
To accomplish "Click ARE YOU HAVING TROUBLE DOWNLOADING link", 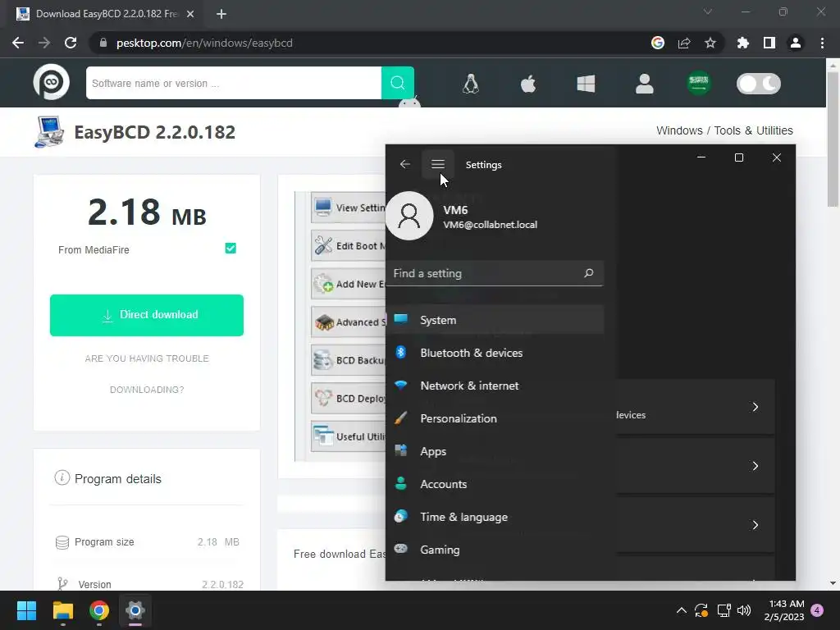I will (147, 374).
